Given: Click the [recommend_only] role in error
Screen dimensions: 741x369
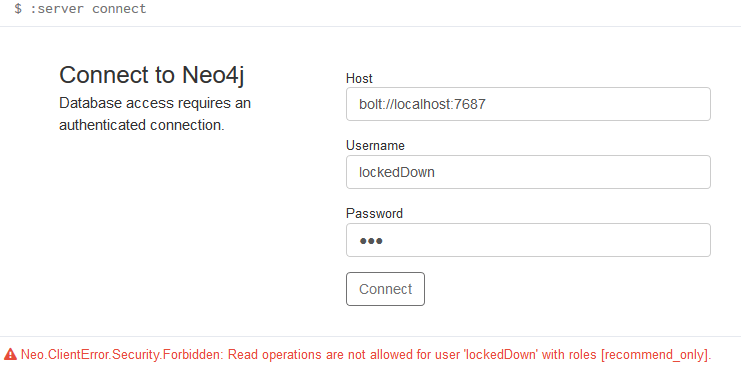Looking at the screenshot, I should 654,354.
